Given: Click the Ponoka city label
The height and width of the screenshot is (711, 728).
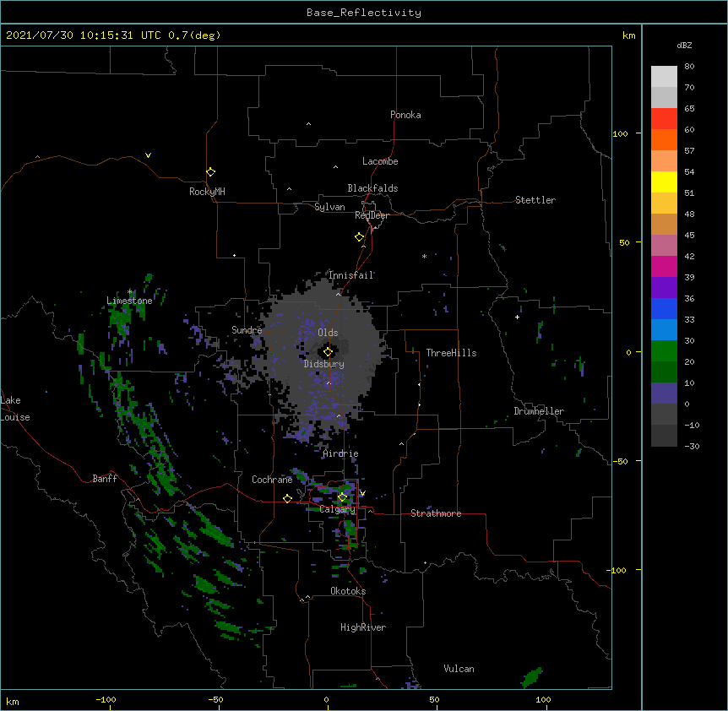Looking at the screenshot, I should click(405, 115).
